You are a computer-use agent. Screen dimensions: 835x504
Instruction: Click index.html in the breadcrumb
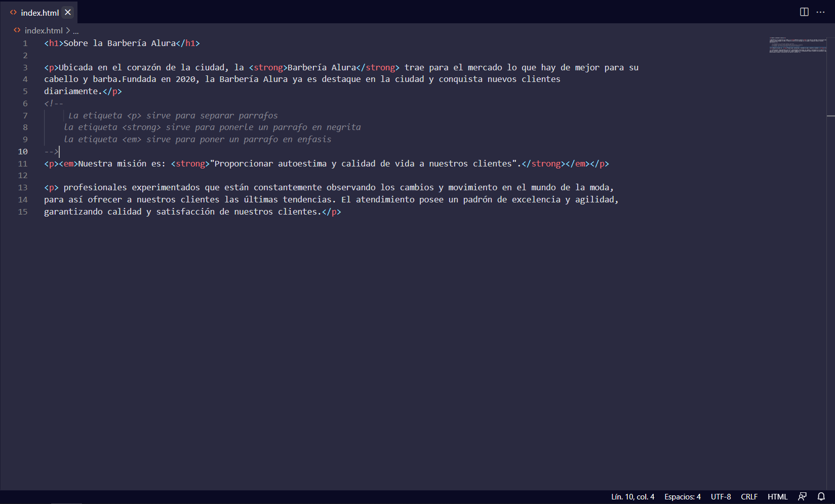tap(44, 30)
